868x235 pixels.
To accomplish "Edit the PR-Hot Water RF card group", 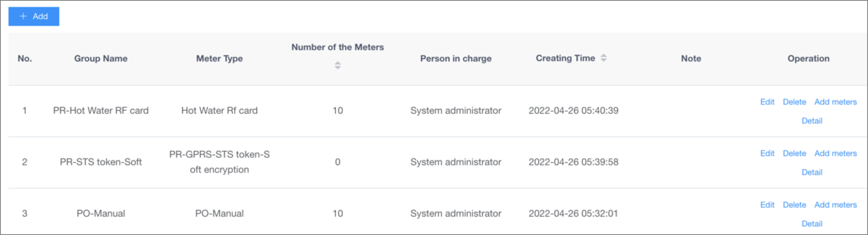I will [767, 102].
